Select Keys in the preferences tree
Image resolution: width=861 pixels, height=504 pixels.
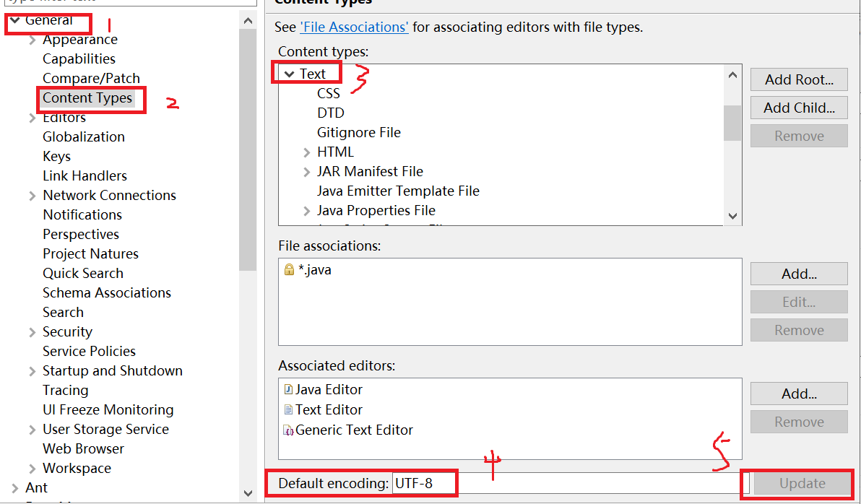[x=56, y=157]
